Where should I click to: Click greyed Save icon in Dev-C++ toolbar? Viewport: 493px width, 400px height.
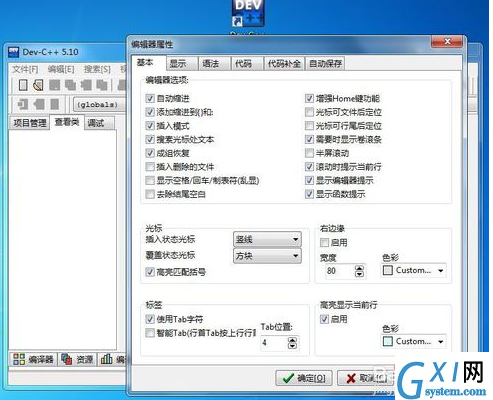click(x=55, y=85)
